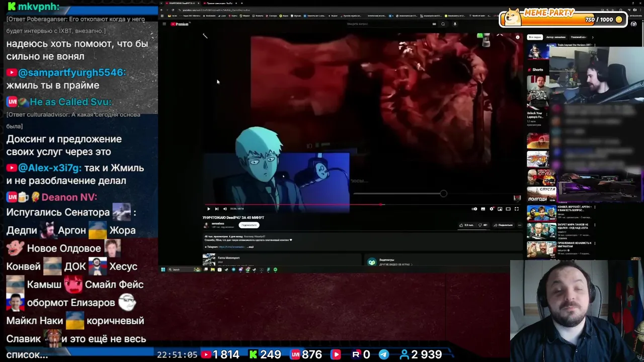Open the player settings gear

tap(492, 209)
